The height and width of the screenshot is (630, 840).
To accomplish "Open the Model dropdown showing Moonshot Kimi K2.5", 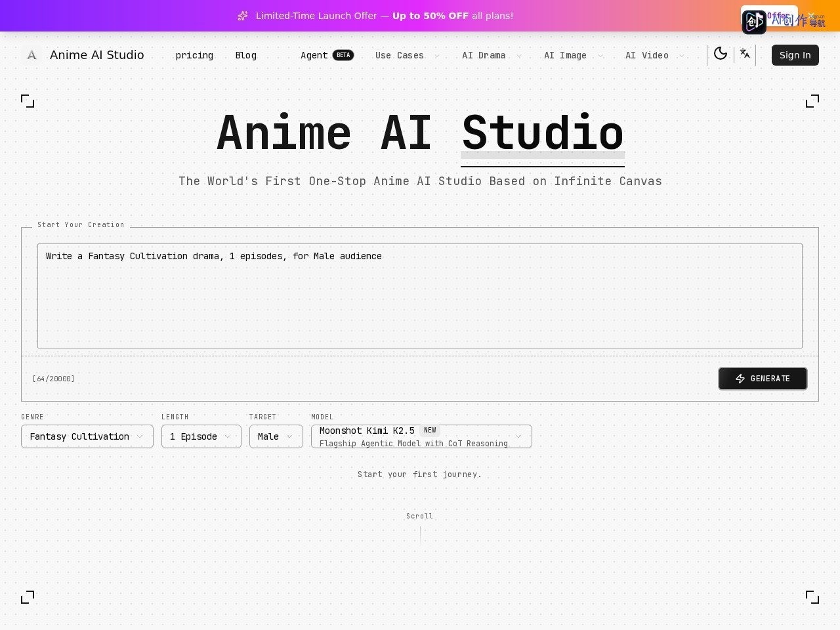I will (x=421, y=436).
